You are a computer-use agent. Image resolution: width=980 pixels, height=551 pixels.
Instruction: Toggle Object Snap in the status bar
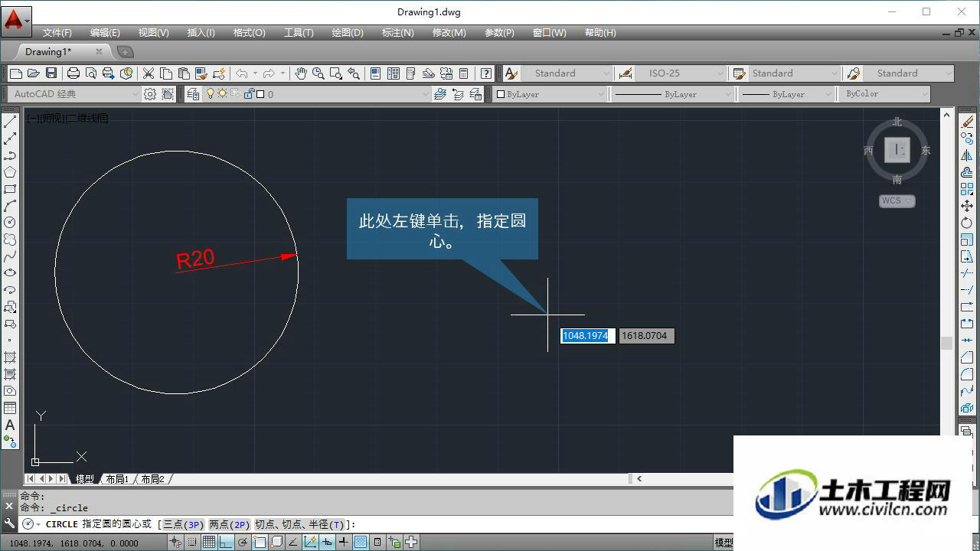pyautogui.click(x=260, y=543)
